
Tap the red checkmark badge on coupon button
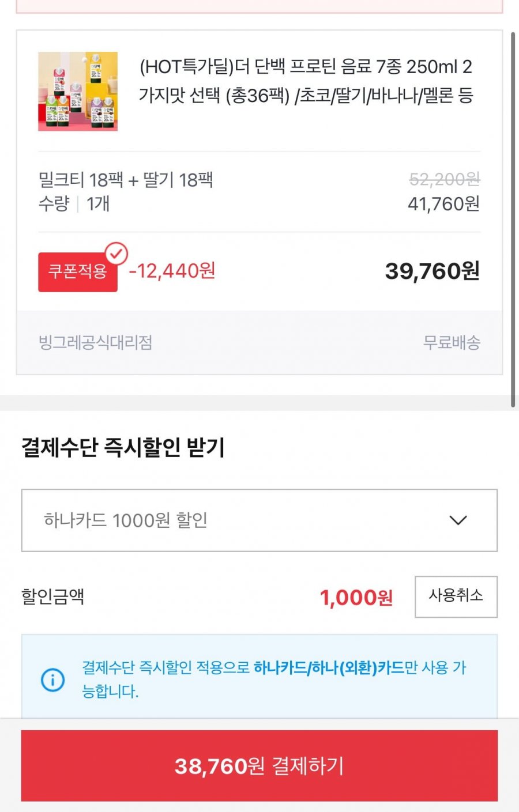tap(116, 253)
